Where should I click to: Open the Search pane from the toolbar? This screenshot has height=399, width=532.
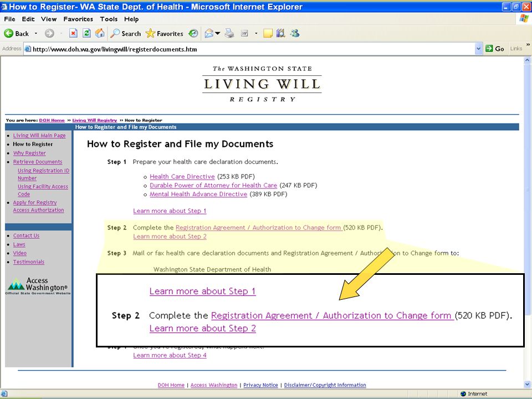(x=126, y=33)
